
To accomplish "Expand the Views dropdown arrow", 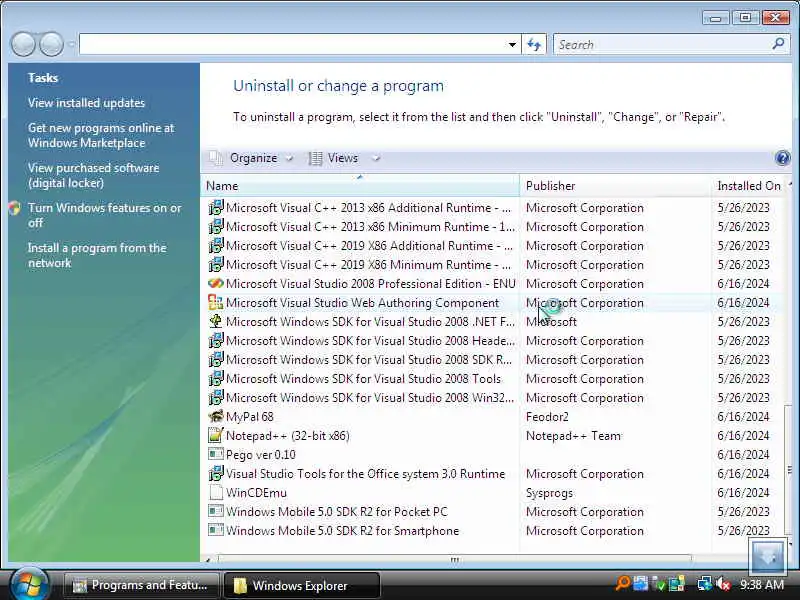I will click(376, 158).
